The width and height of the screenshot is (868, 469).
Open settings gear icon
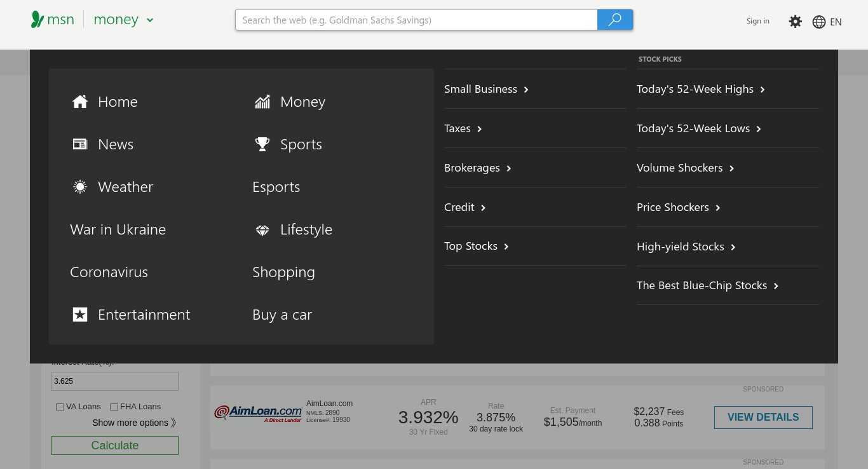(x=796, y=22)
